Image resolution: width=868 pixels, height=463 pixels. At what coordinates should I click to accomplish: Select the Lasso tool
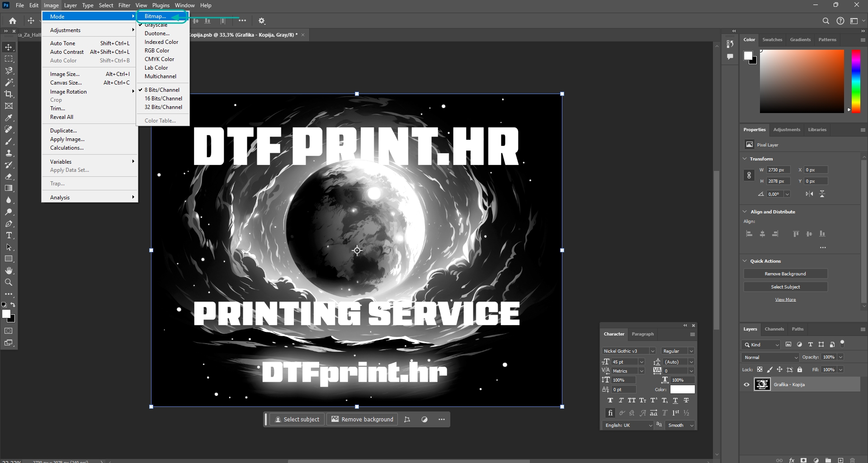(9, 71)
